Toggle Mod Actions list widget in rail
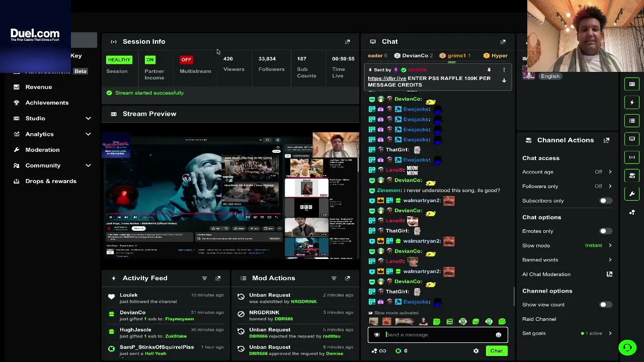The width and height of the screenshot is (644, 362). click(632, 121)
